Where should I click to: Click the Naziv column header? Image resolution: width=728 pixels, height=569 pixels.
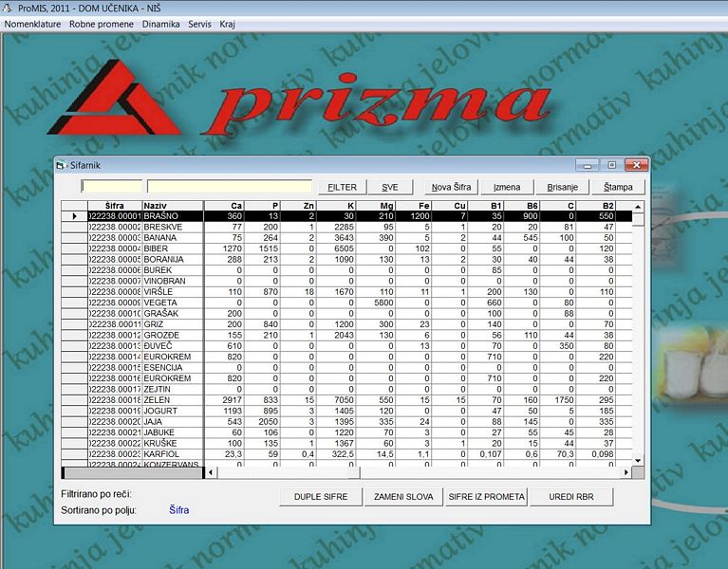coord(173,206)
